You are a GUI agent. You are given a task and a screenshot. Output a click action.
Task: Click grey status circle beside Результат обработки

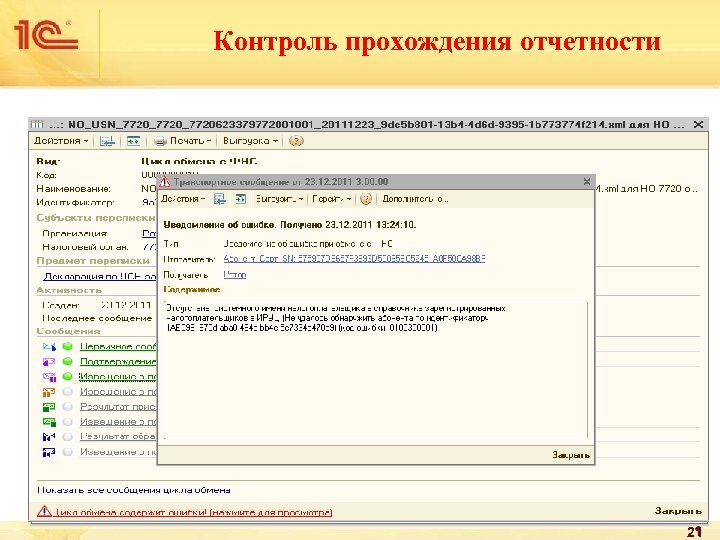tap(68, 436)
